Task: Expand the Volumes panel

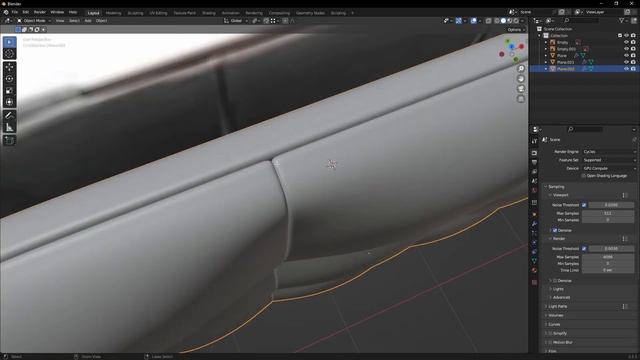Action: (556, 316)
